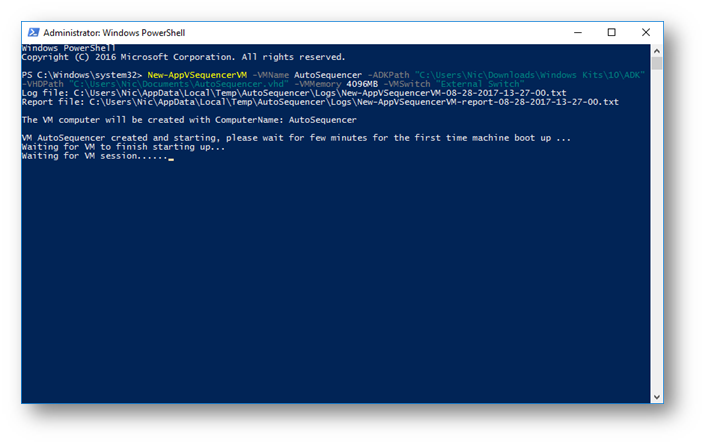Click the blinking cursor after session dots
Viewport: 706px width, 446px height.
tap(171, 159)
